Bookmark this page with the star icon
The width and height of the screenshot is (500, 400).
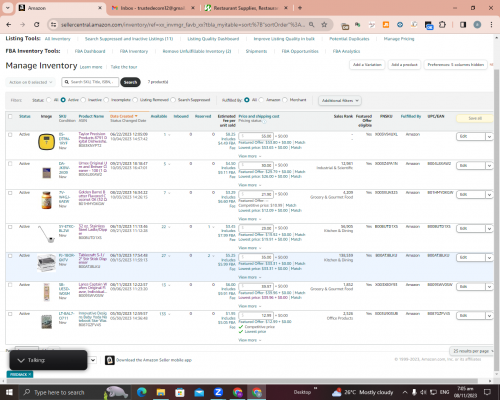click(324, 25)
